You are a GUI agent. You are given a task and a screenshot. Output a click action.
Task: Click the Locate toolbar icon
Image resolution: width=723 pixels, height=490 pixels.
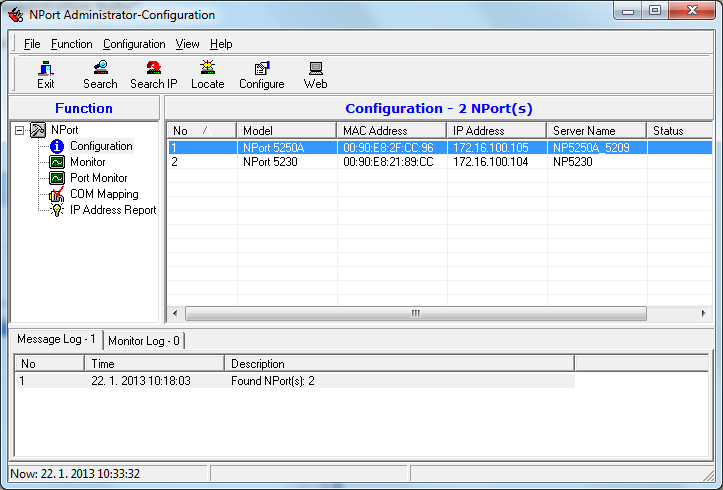click(x=207, y=75)
